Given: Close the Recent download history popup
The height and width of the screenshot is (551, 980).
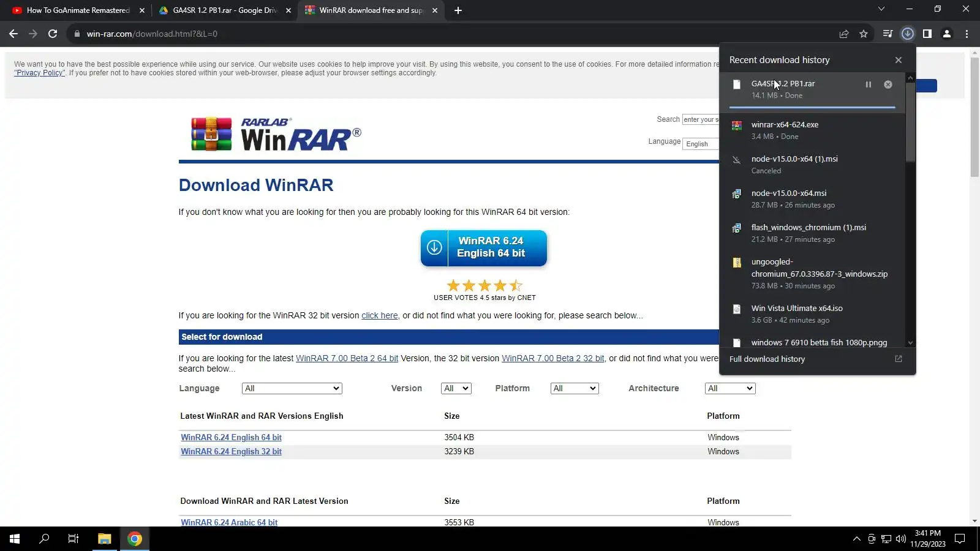Looking at the screenshot, I should [x=899, y=60].
